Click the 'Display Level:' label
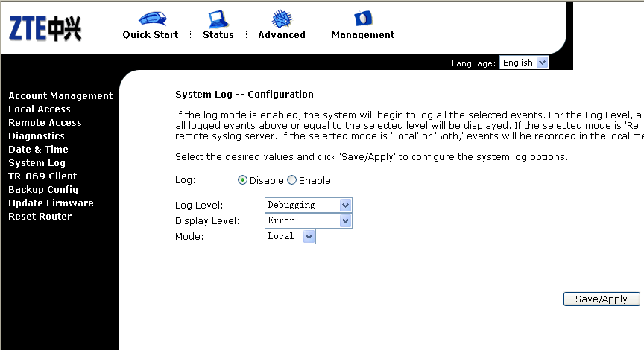Viewport: 644px width, 350px height. (x=207, y=220)
